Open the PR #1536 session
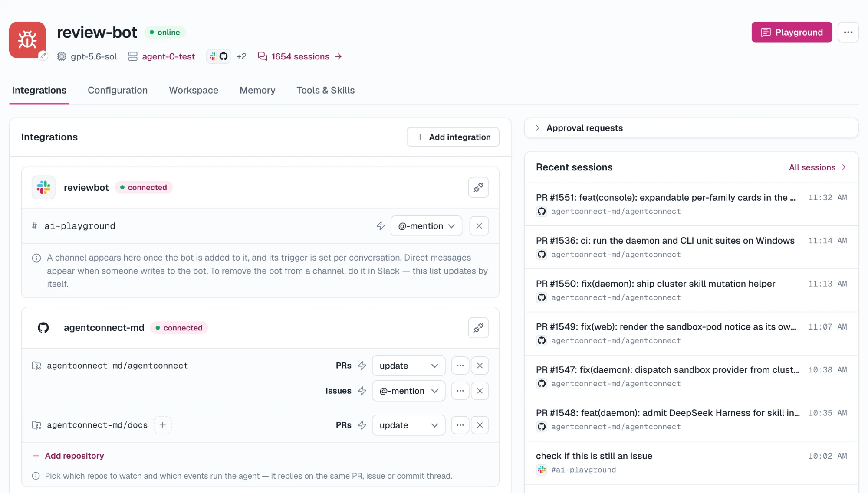868x493 pixels. [691, 247]
